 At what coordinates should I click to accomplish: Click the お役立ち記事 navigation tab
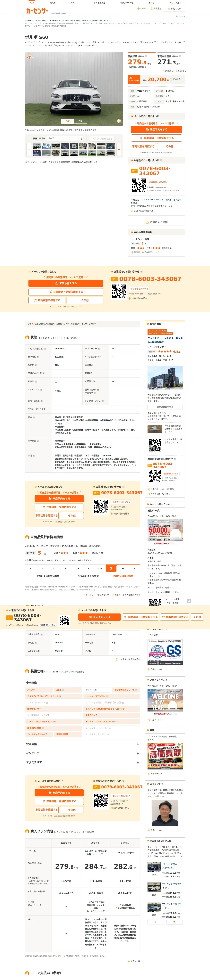[x=175, y=3]
